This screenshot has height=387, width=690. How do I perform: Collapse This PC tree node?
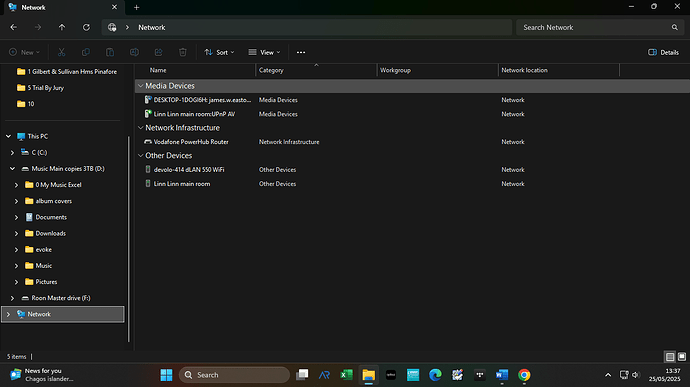tap(8, 136)
